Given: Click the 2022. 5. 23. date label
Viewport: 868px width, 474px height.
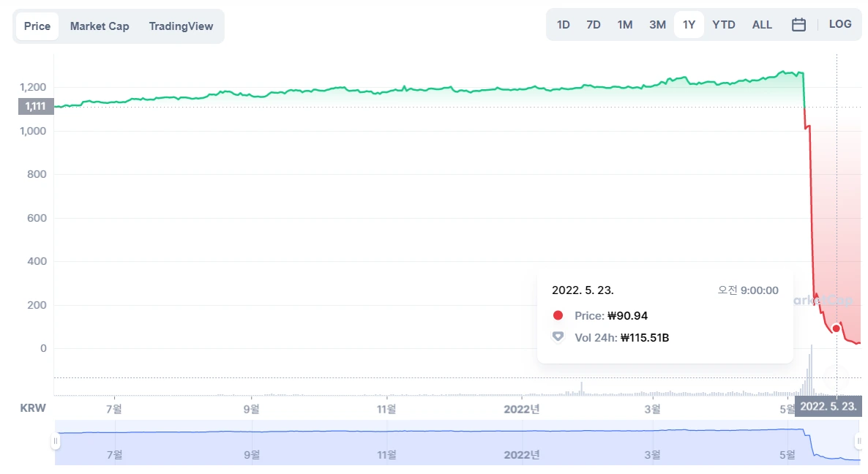Looking at the screenshot, I should click(x=828, y=407).
